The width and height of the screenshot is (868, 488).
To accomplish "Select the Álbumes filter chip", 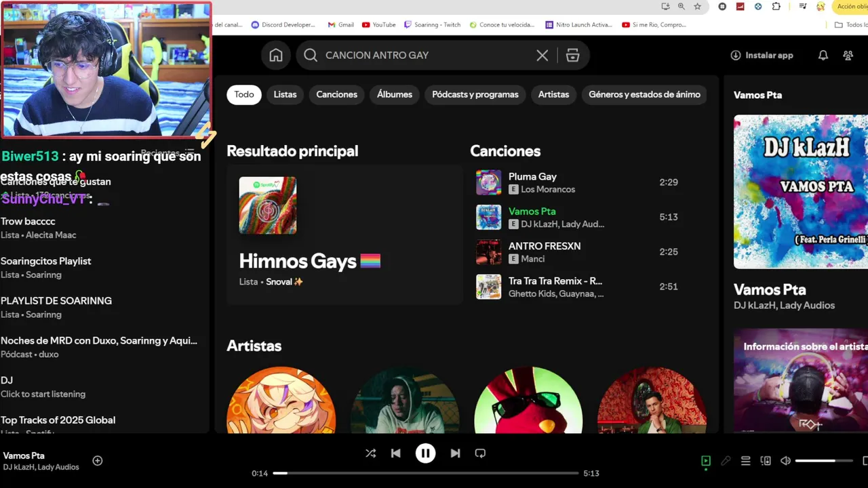I will click(x=395, y=94).
